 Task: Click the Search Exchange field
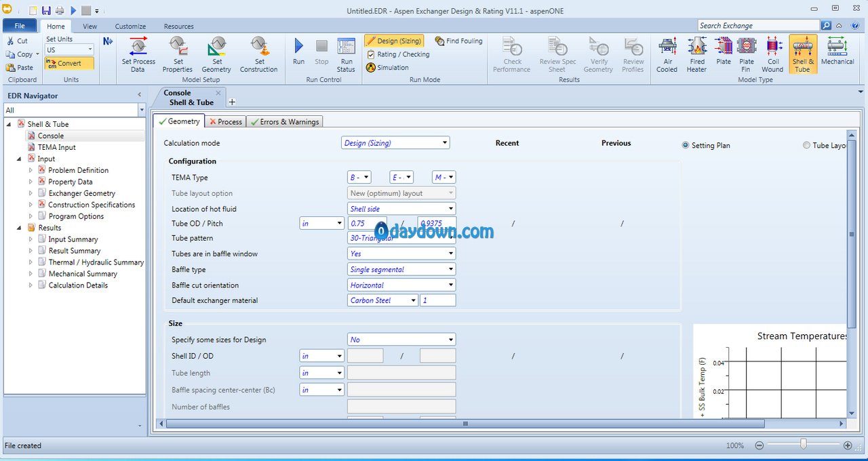(x=759, y=25)
